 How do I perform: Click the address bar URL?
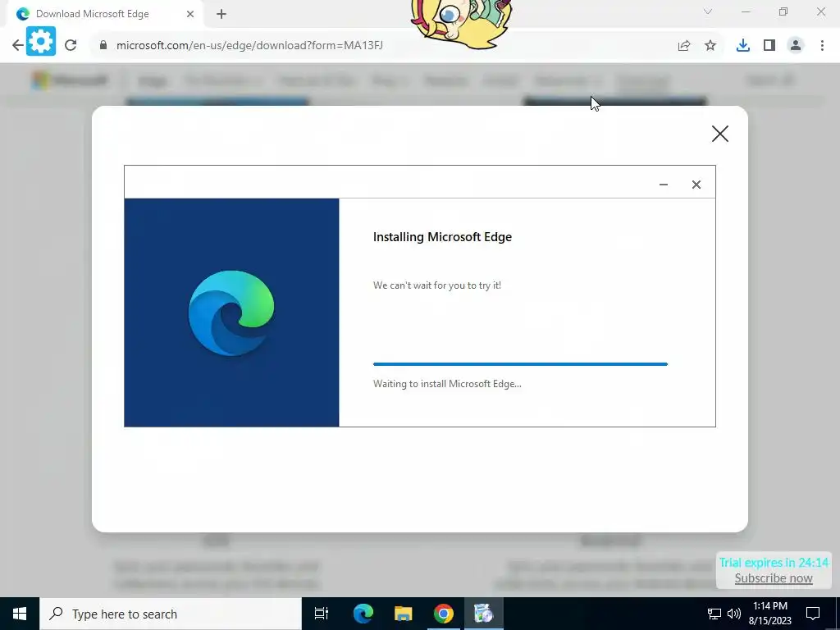coord(249,46)
